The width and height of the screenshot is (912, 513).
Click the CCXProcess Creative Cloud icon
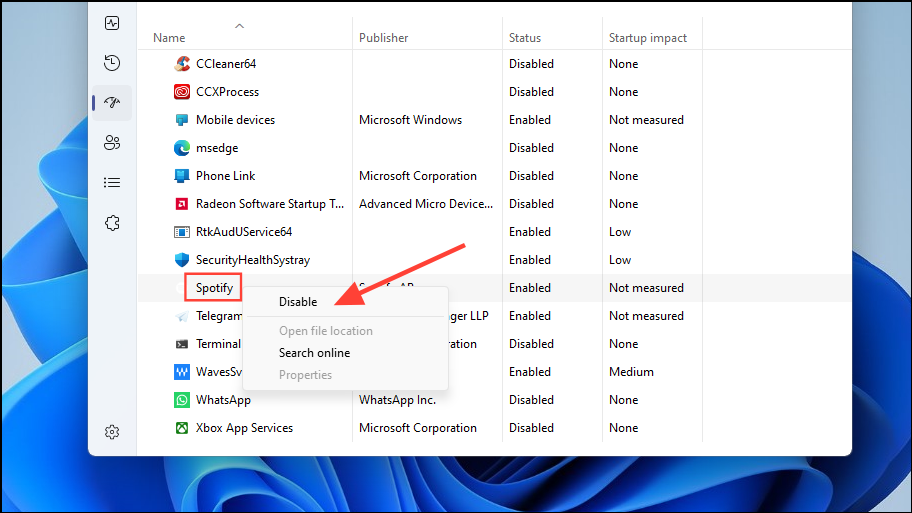pyautogui.click(x=182, y=91)
